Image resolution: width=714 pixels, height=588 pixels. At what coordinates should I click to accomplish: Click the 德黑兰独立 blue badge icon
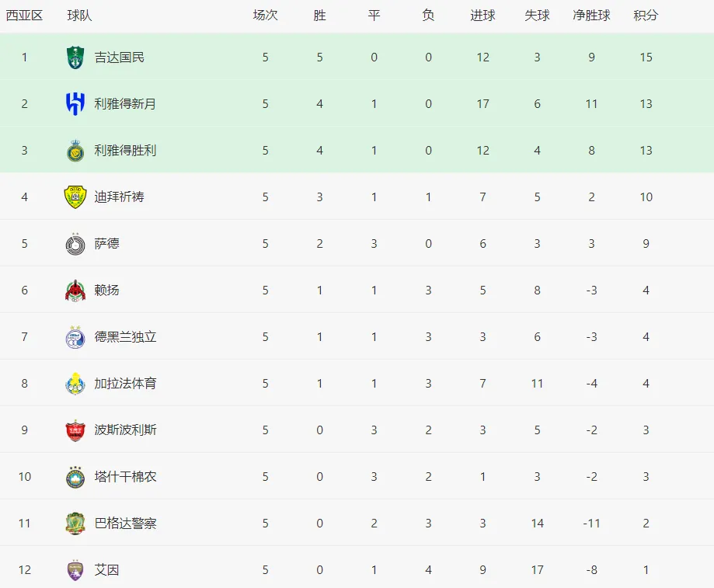click(75, 337)
